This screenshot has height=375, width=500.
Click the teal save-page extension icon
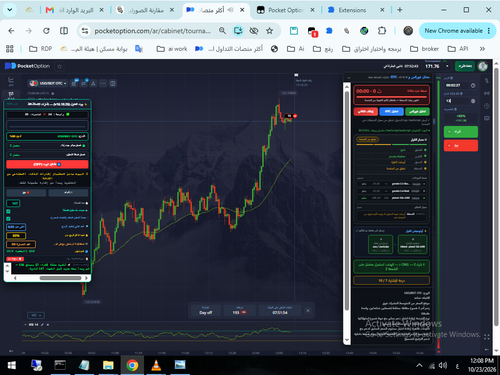[294, 31]
